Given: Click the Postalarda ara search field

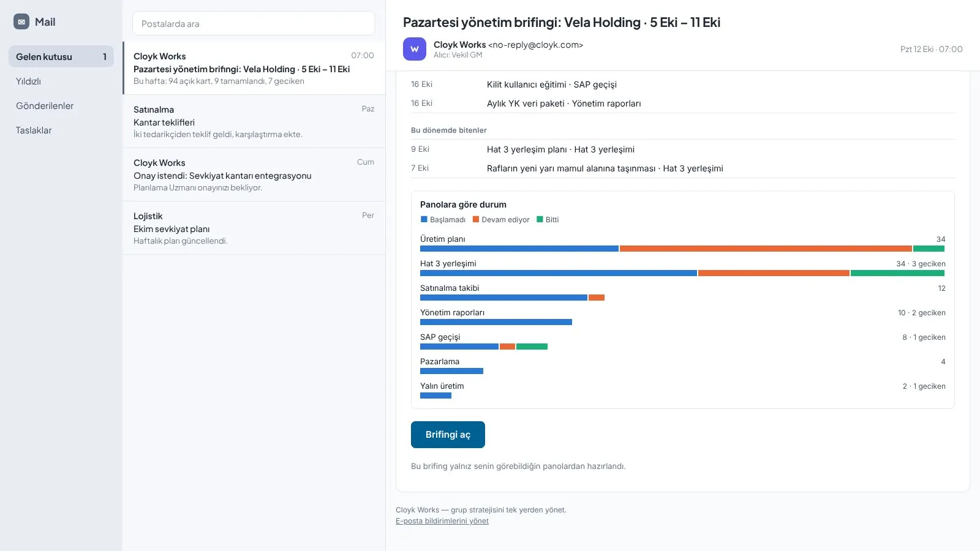Looking at the screenshot, I should click(254, 23).
